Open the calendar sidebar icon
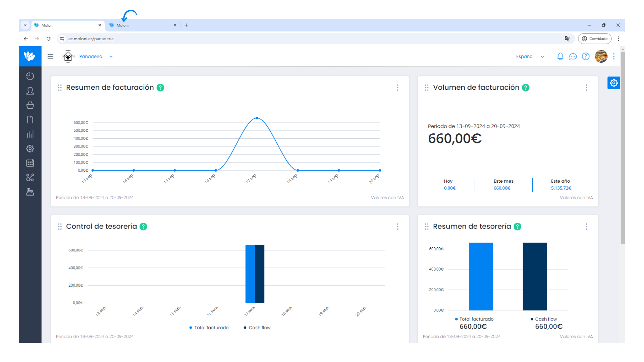This screenshot has height=362, width=644. click(x=30, y=163)
